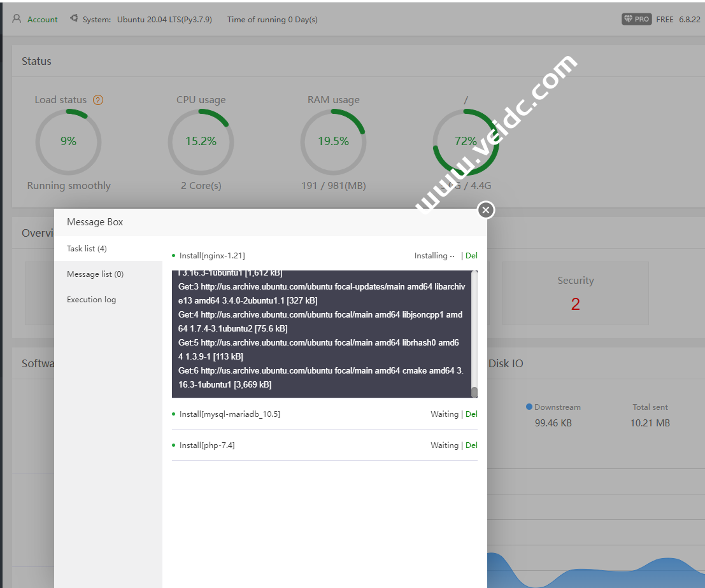Click the PRO diamond badge
Image resolution: width=705 pixels, height=588 pixels.
[636, 19]
